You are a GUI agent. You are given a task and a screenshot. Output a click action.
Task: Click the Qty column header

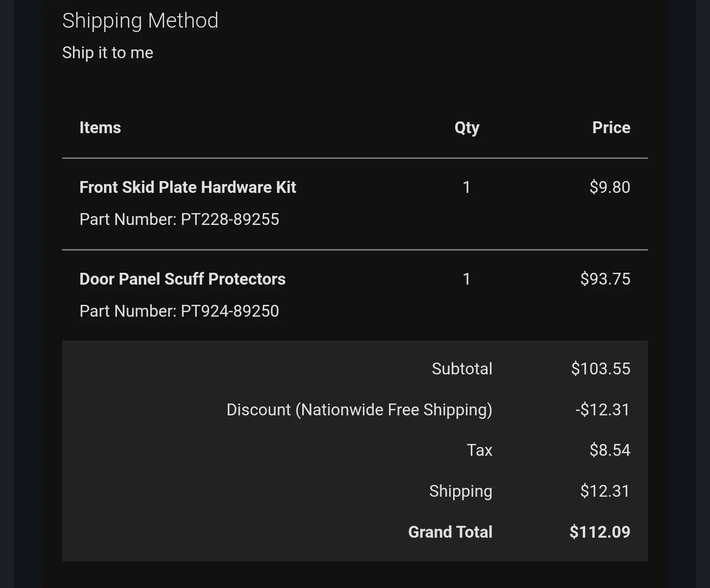coord(466,128)
